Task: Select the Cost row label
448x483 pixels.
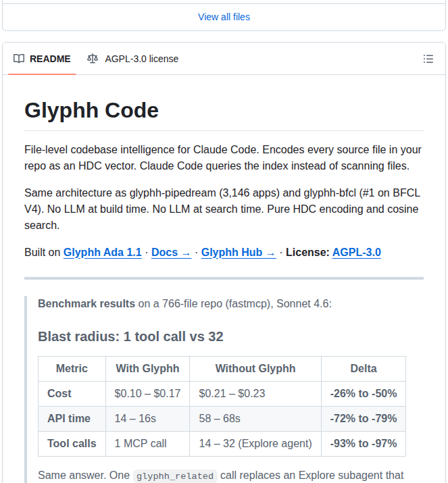Action: [x=72, y=394]
